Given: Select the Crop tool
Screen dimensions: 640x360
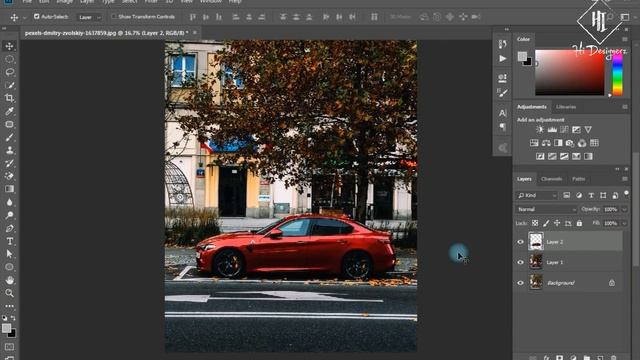Looking at the screenshot, I should (9, 98).
